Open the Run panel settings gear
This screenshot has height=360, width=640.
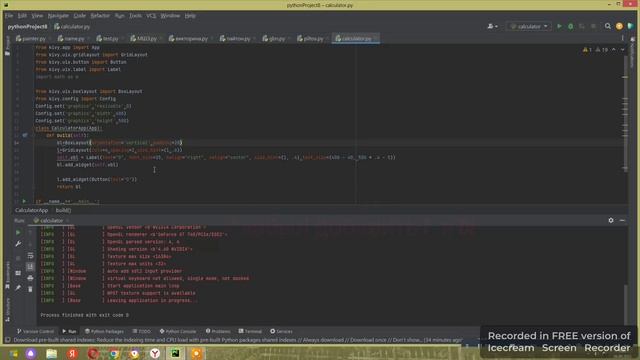tap(611, 220)
